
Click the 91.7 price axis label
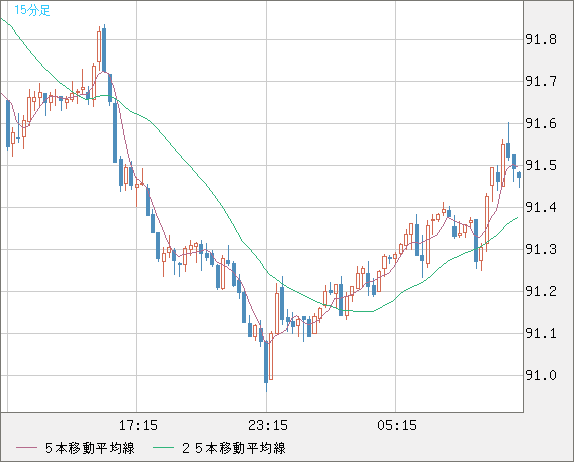[541, 81]
